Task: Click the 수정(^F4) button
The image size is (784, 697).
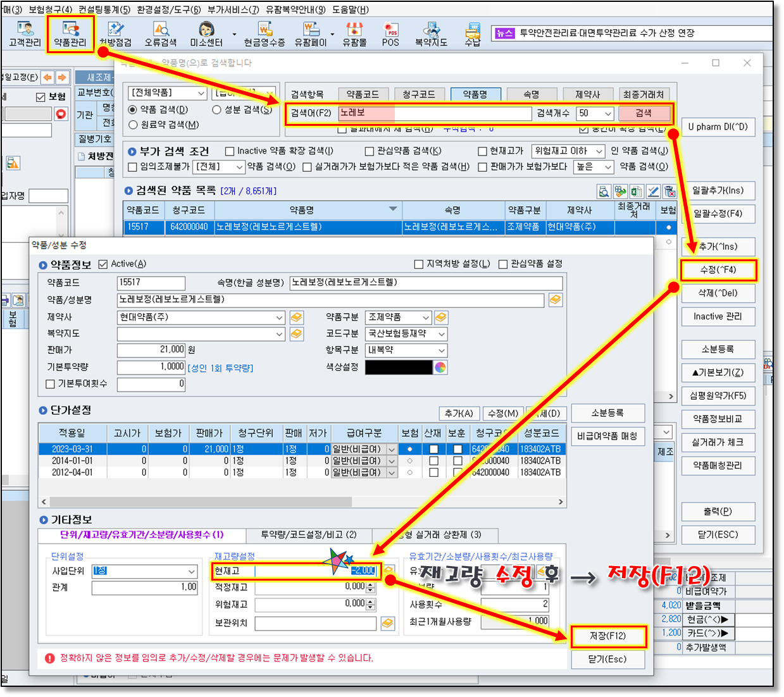Action: [x=718, y=270]
